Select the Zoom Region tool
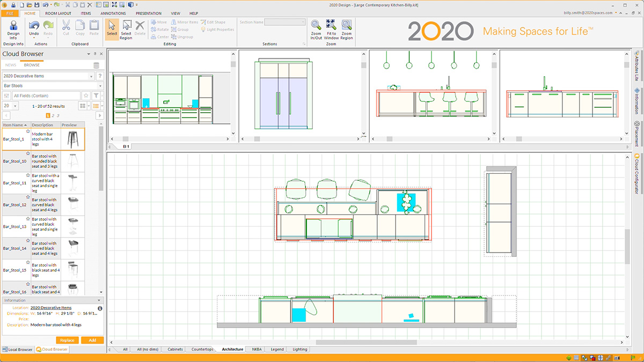This screenshot has width=644, height=362. point(347,29)
